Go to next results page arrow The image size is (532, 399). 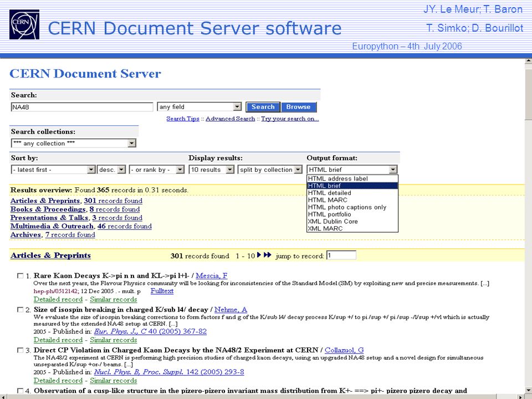(x=259, y=255)
